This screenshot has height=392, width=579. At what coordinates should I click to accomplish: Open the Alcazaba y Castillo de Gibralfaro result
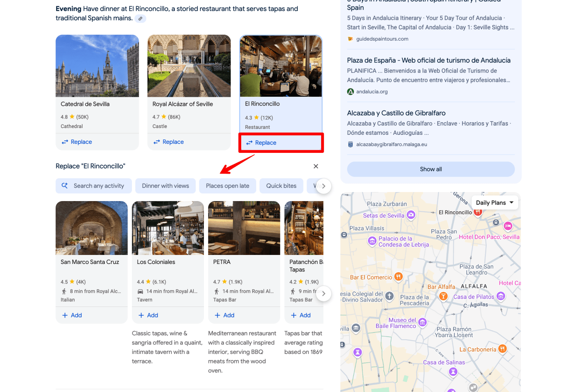pyautogui.click(x=396, y=113)
